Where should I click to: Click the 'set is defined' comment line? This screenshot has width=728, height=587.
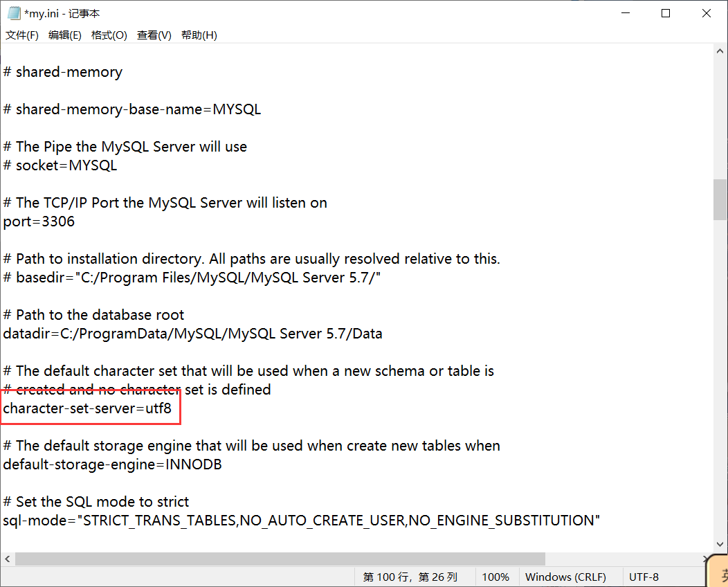coord(137,390)
